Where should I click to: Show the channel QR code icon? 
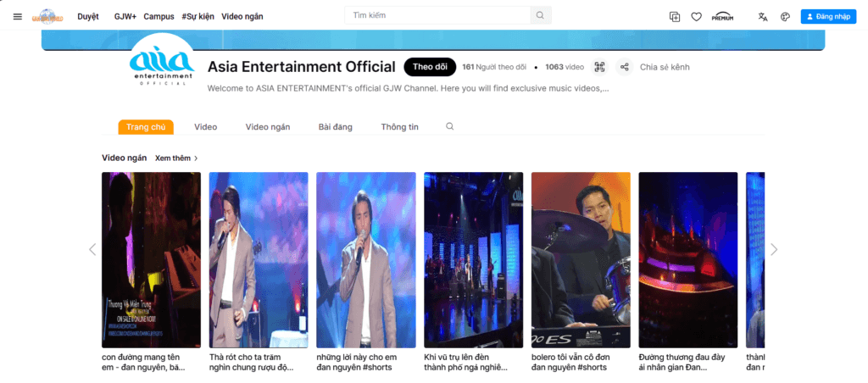click(x=599, y=67)
